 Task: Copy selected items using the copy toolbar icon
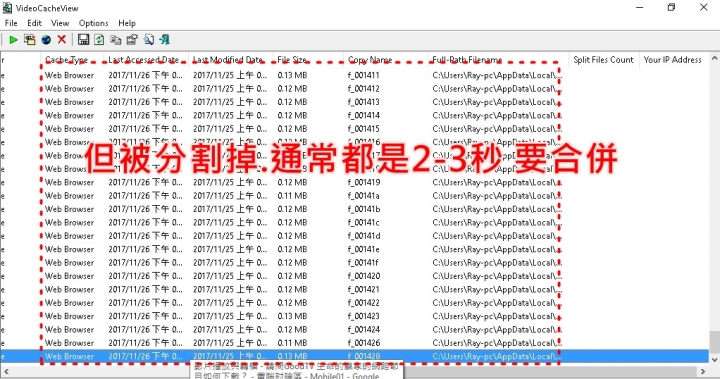(x=116, y=40)
